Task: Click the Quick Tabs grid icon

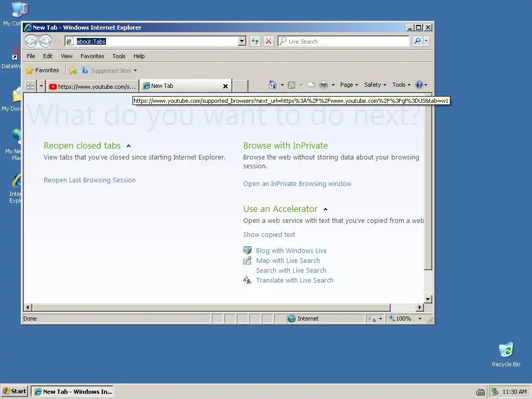Action: tap(30, 86)
